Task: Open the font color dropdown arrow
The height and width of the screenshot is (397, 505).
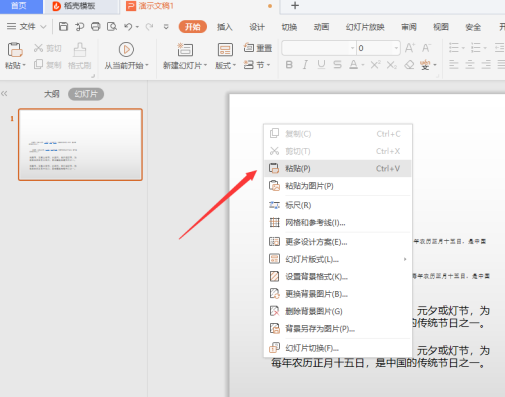Action: [x=363, y=65]
